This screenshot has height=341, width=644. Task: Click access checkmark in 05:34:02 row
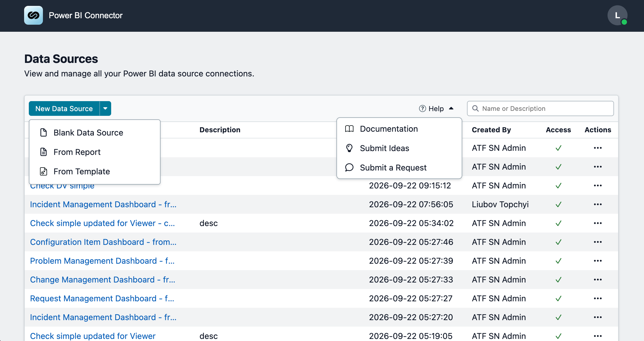[558, 223]
